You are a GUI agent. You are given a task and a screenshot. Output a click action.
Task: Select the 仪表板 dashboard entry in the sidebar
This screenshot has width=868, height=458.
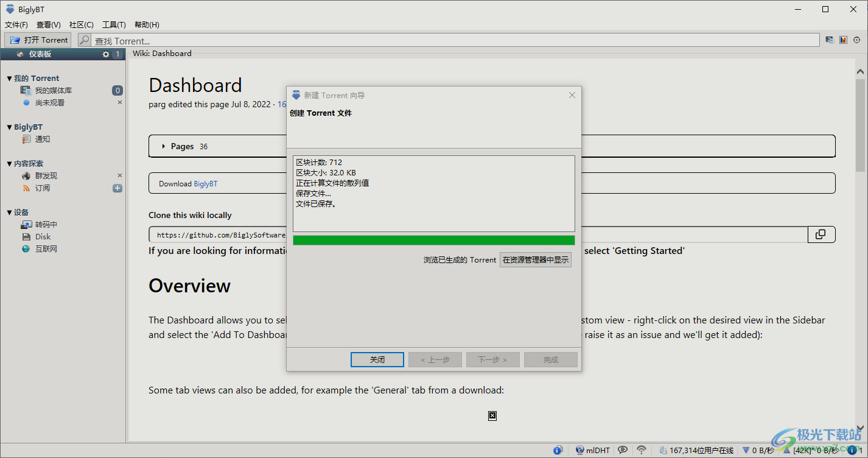[x=40, y=54]
